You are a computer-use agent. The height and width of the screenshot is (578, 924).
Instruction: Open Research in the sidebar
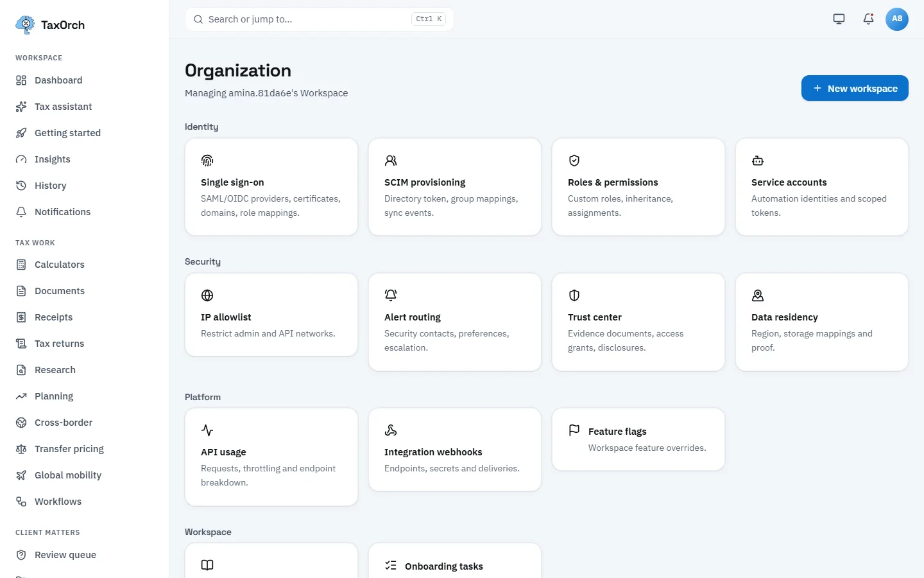click(x=84, y=370)
